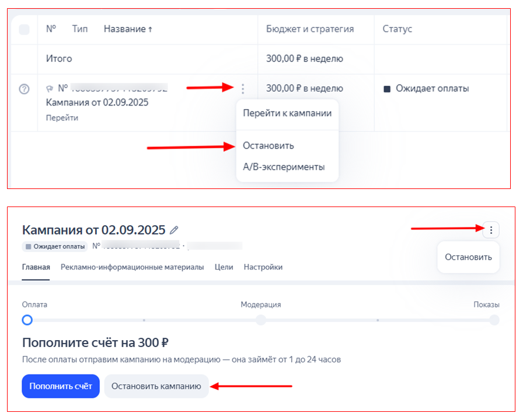Choose "Остановить" in the table row context menu
Image resolution: width=523 pixels, height=420 pixels.
(269, 146)
